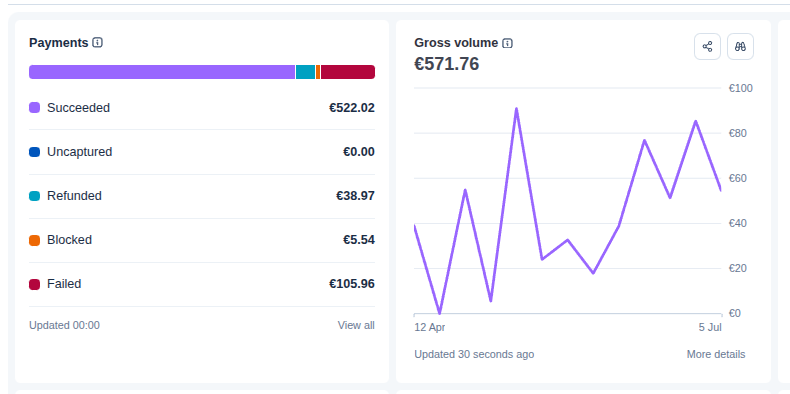
Task: Click red Failed segment of payments bar
Action: click(x=348, y=72)
